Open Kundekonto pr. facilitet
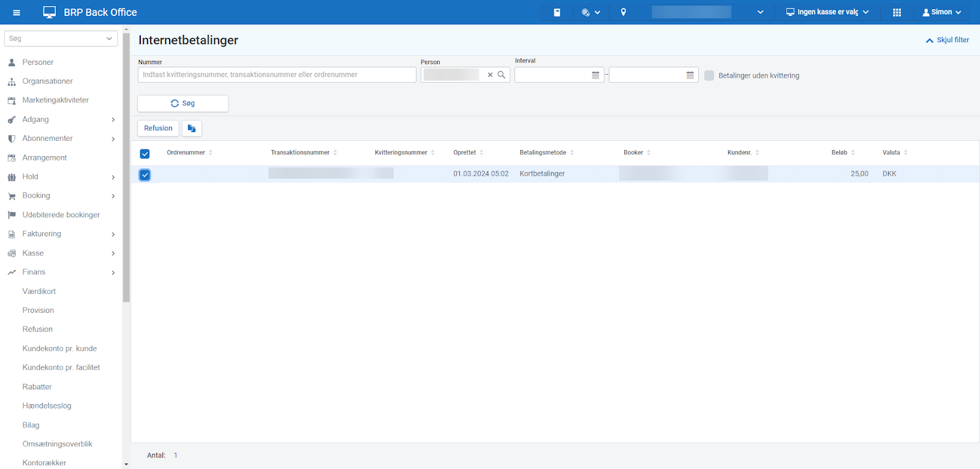The image size is (980, 469). (x=61, y=367)
